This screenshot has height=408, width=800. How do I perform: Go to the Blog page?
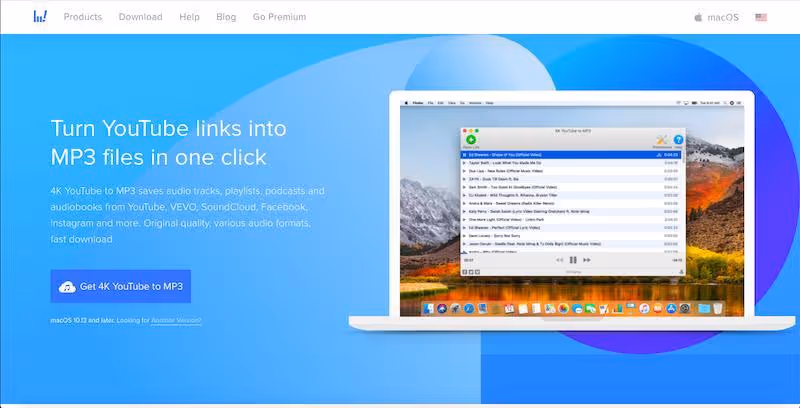[x=226, y=17]
